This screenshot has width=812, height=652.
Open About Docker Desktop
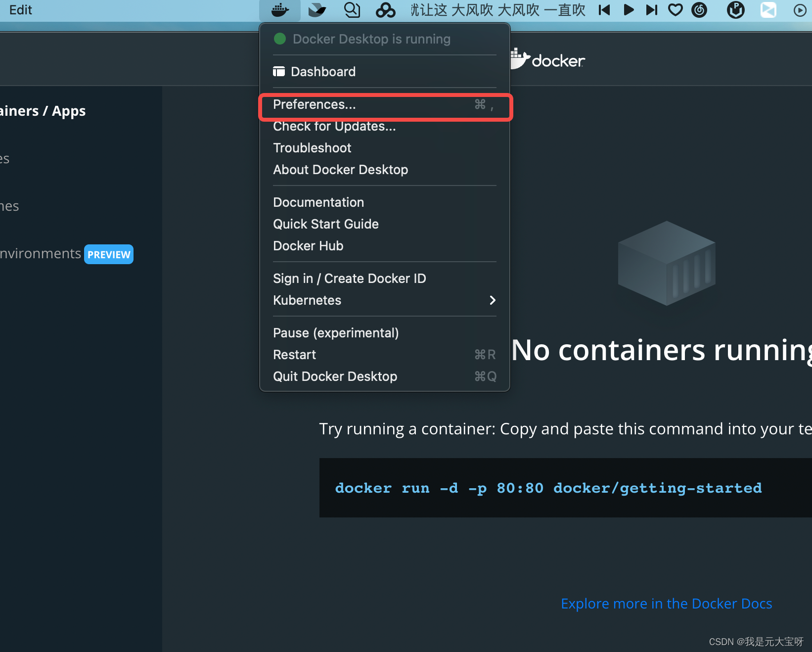(384, 170)
